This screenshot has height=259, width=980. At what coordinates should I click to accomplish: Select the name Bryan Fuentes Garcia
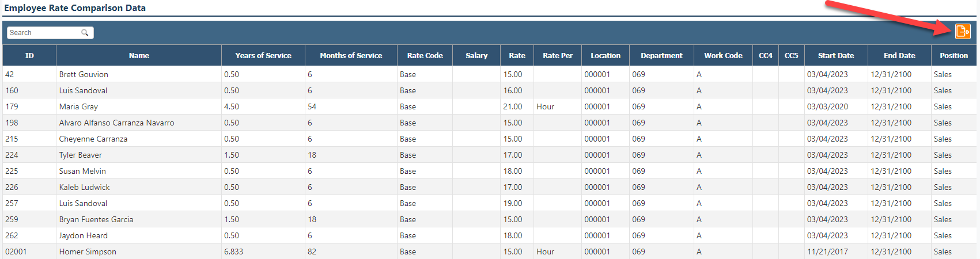[96, 219]
